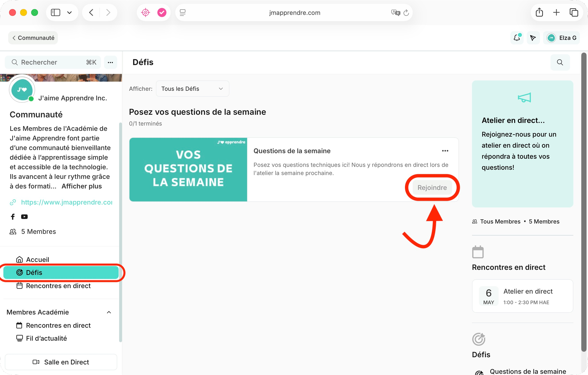Click the J'aime Apprendre community avatar
The width and height of the screenshot is (588, 375).
pyautogui.click(x=22, y=90)
